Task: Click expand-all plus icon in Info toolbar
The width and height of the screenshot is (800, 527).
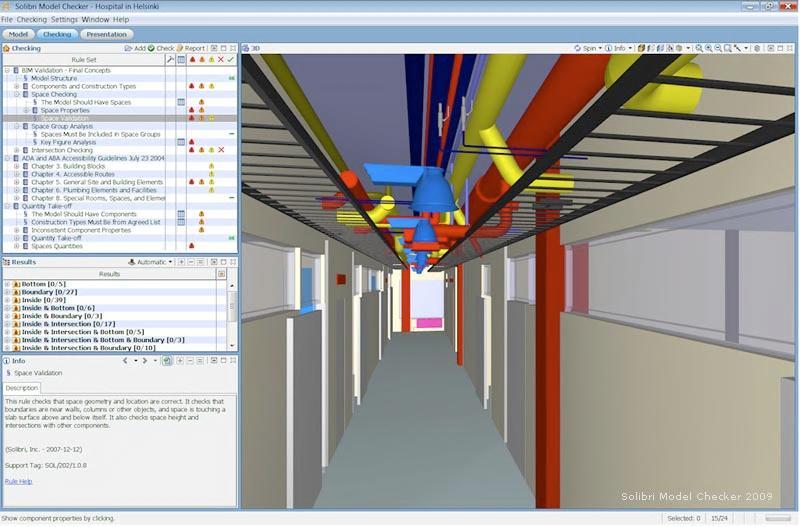Action: coord(180,361)
